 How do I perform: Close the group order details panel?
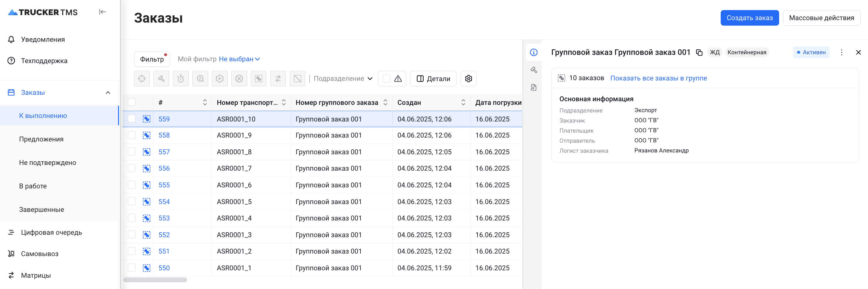858,52
